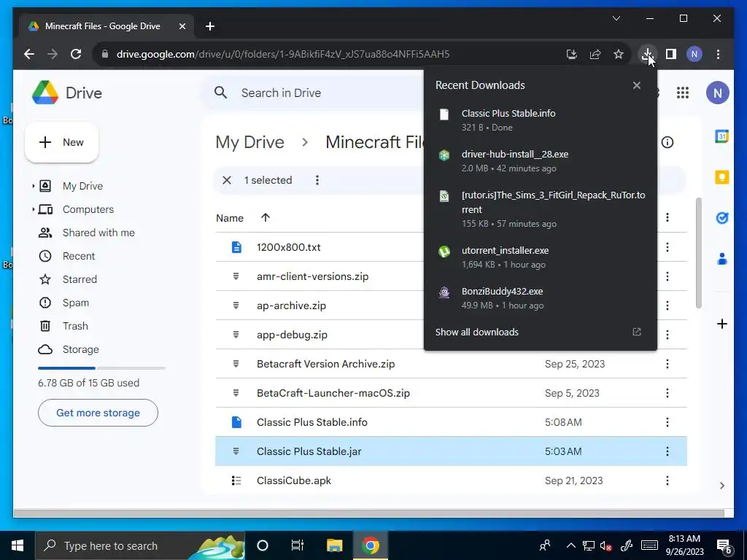
Task: Click My Drive breadcrumb
Action: tap(249, 142)
